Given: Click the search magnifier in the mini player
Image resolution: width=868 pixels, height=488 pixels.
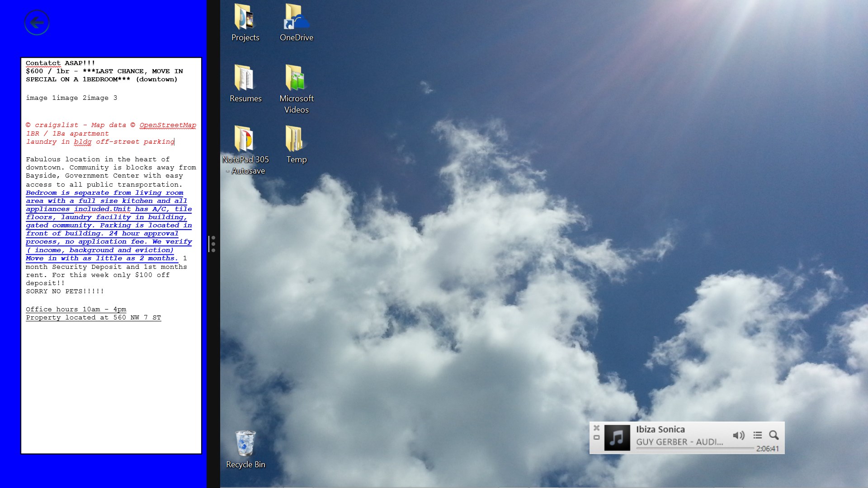Looking at the screenshot, I should pos(774,435).
